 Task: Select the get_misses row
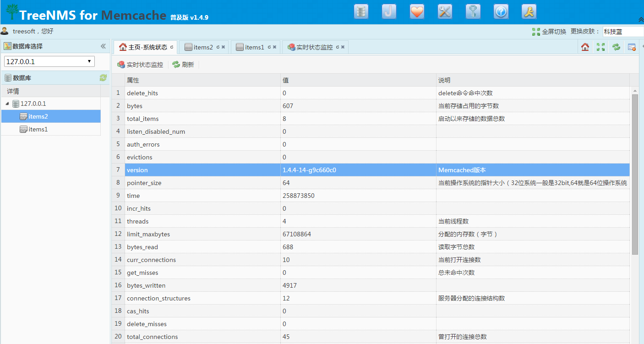[371, 273]
